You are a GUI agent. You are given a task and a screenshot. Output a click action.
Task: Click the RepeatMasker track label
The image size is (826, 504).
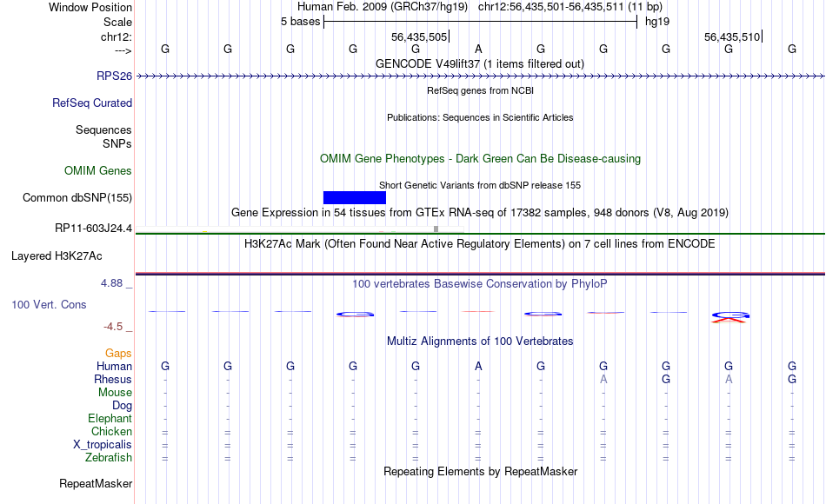[x=96, y=483]
